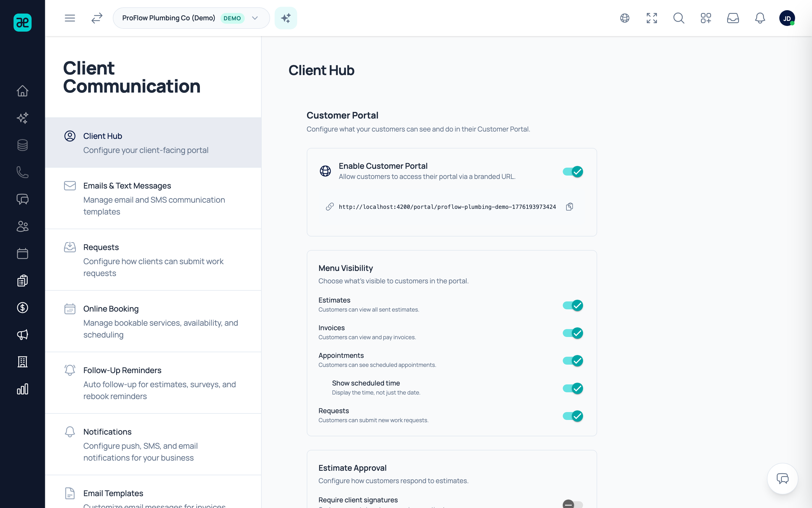Viewport: 812px width, 508px height.
Task: Open Requests settings section
Action: click(x=153, y=260)
